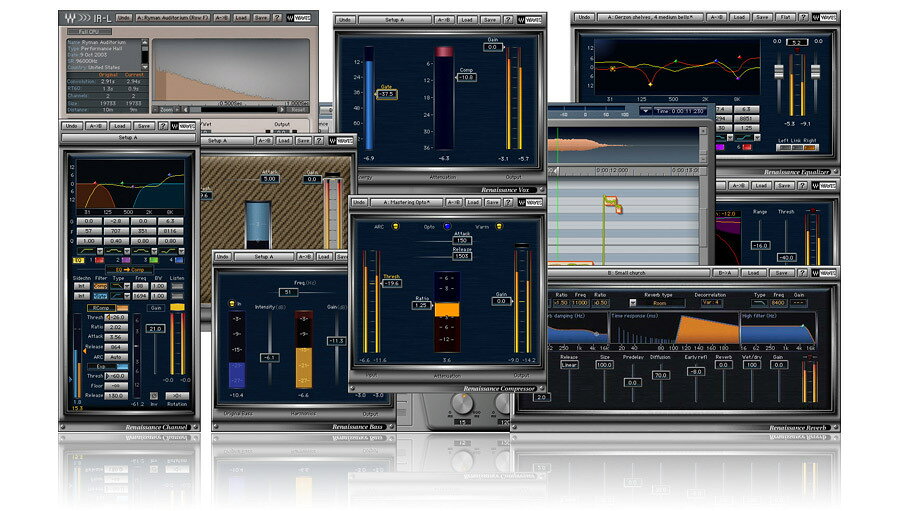Open the Gerzon shelves preset menu in Equalizer
Screen dimensions: 900x511
click(650, 17)
